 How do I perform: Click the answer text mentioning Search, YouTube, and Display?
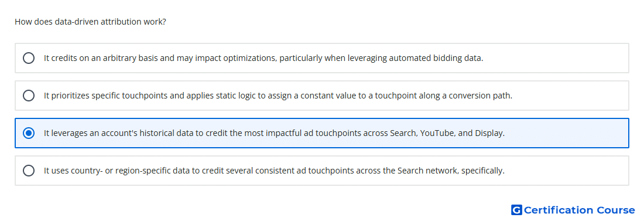pyautogui.click(x=275, y=133)
